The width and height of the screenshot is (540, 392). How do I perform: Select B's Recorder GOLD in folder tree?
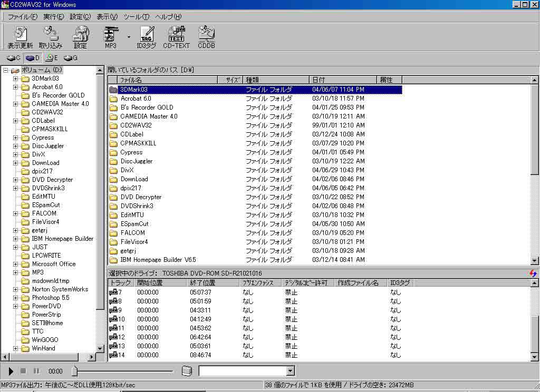58,95
